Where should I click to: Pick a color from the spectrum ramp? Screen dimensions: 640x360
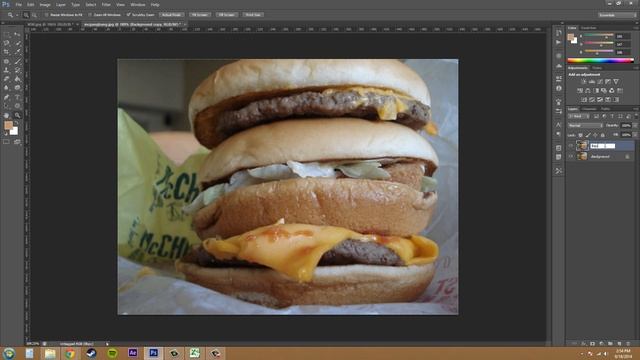(x=600, y=61)
